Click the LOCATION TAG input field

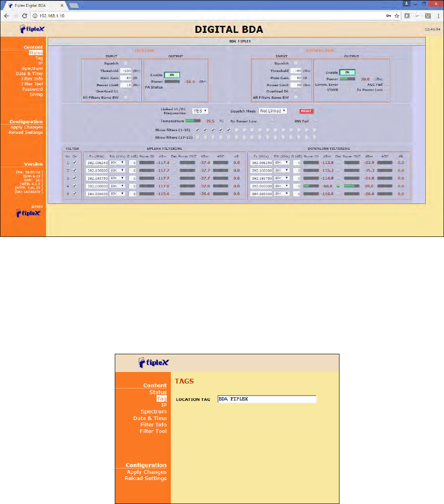tap(267, 399)
